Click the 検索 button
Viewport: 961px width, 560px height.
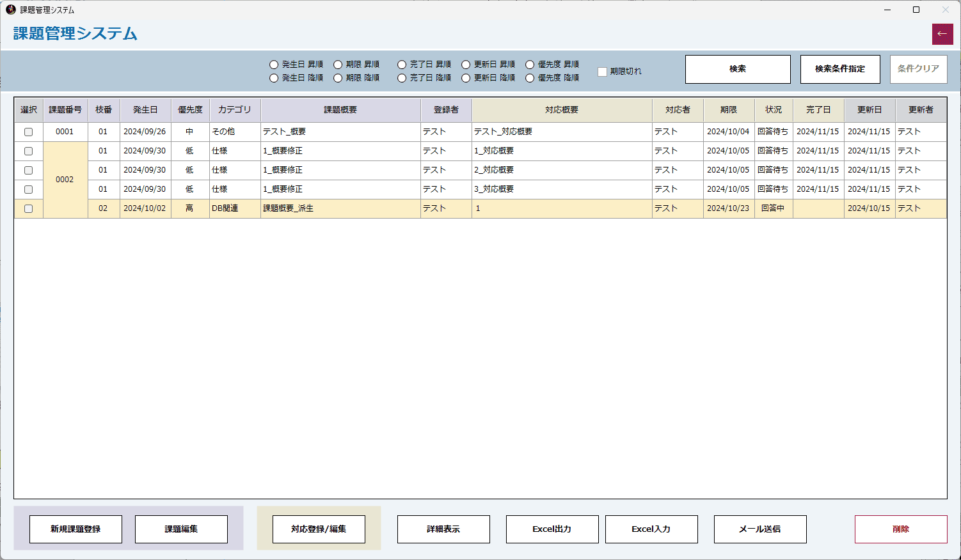tap(738, 69)
